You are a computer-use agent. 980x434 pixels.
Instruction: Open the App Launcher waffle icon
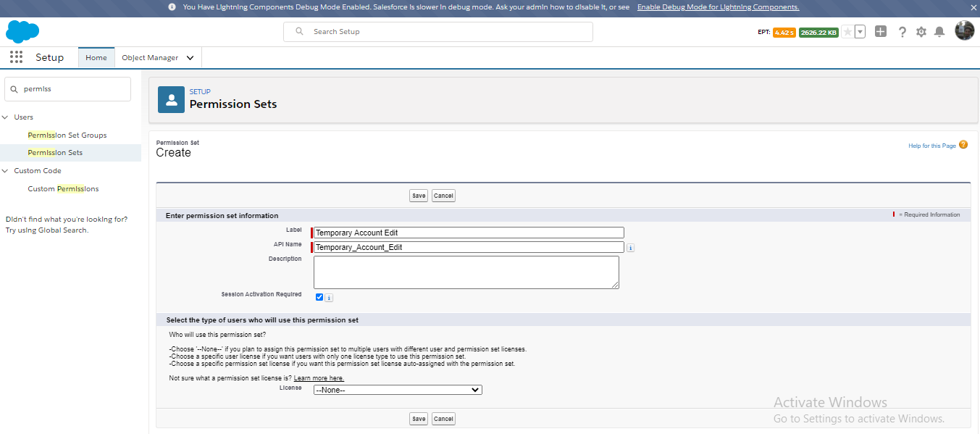pos(16,57)
